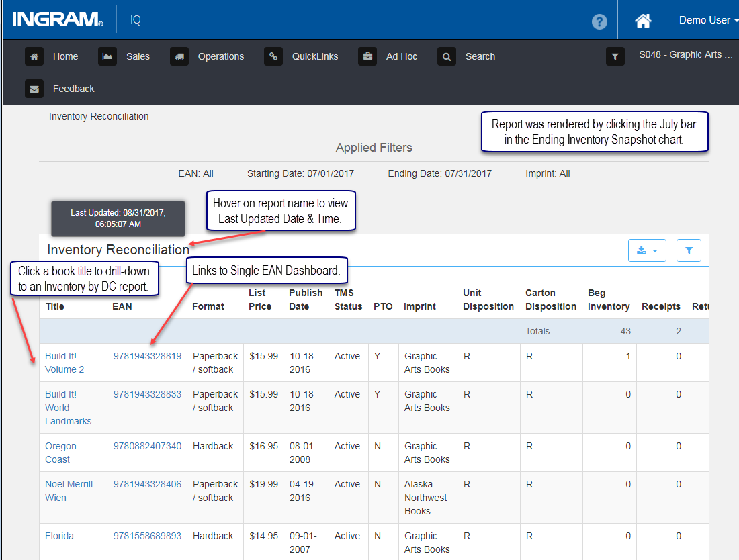Open the Build It! Volume 2 title link
739x560 pixels.
coord(64,363)
